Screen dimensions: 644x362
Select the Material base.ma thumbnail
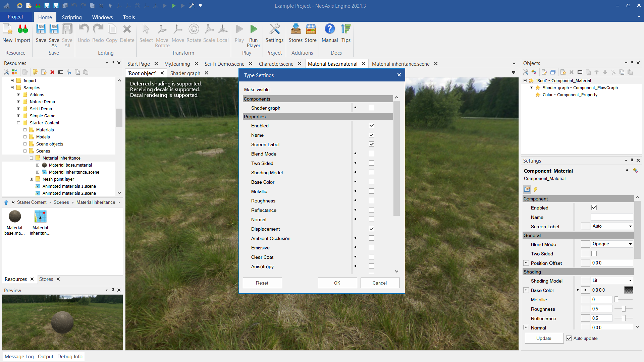[x=15, y=217]
